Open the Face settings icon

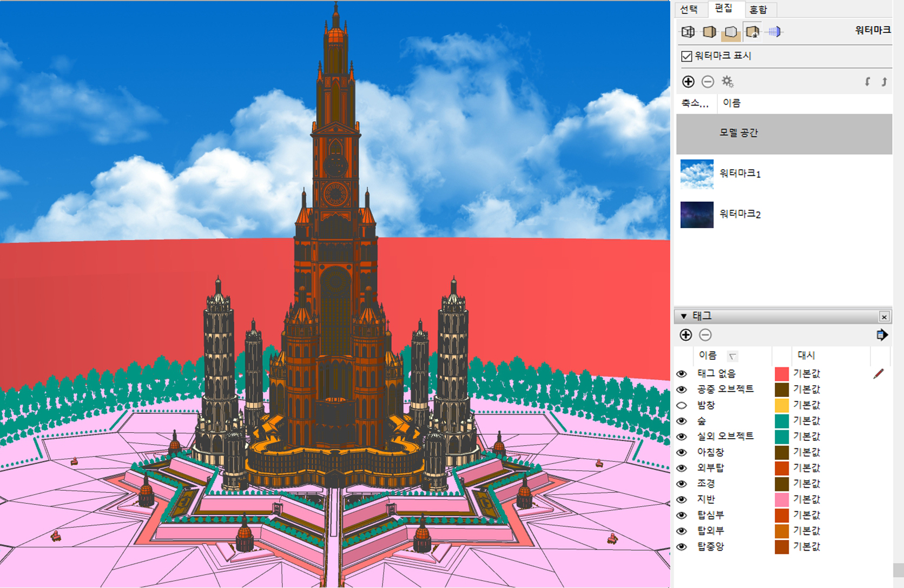tap(709, 32)
